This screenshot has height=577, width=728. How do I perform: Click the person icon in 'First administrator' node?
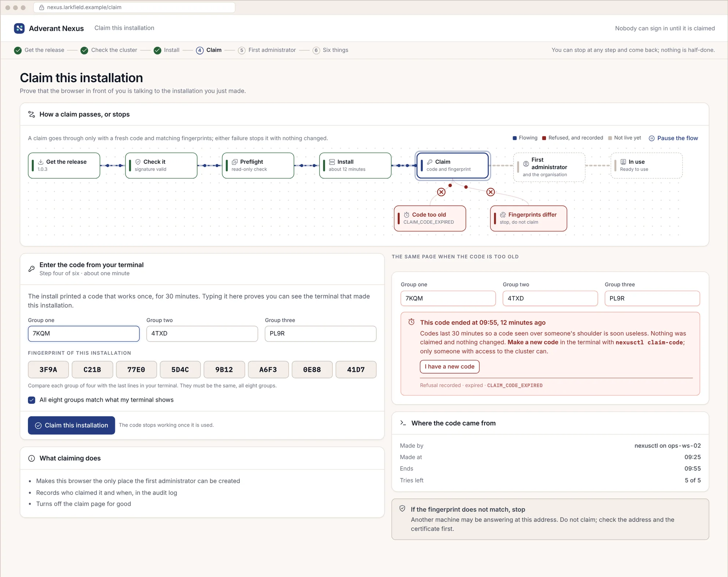(x=526, y=164)
